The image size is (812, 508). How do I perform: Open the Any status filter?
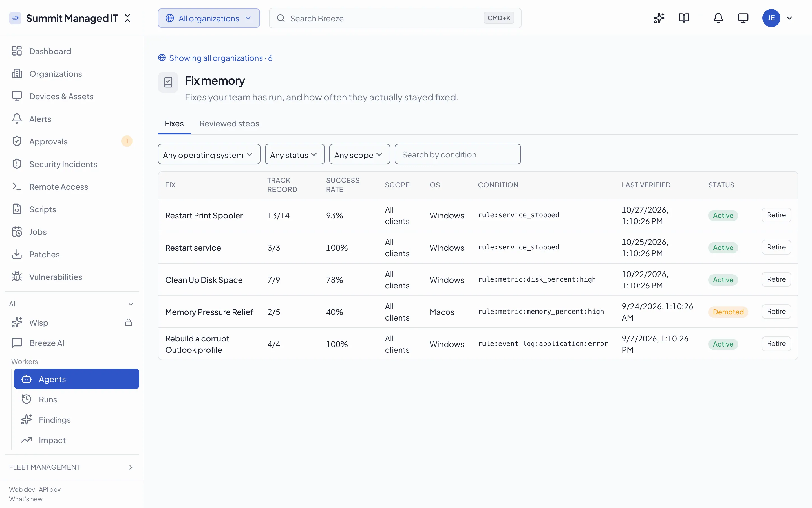tap(295, 154)
